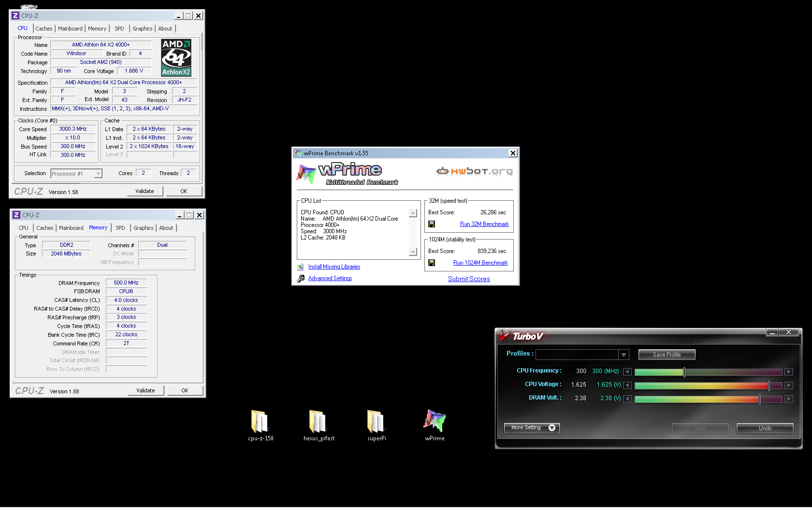Screen dimensions: 812x508
Task: Decrease CPU Voltage with the left arrow
Action: point(627,385)
